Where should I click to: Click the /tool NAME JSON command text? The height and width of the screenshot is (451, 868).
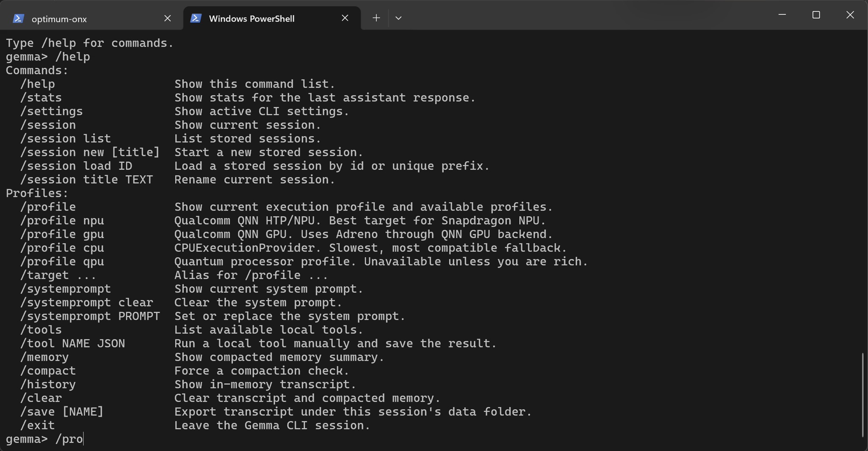[x=72, y=344]
